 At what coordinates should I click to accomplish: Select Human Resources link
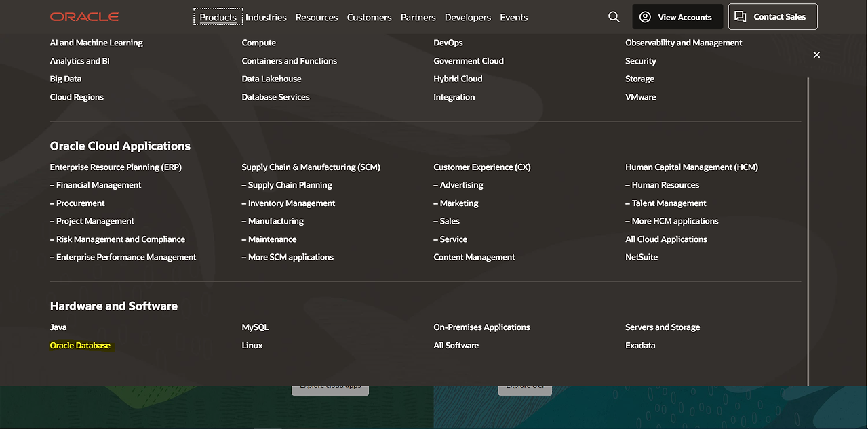coord(663,185)
